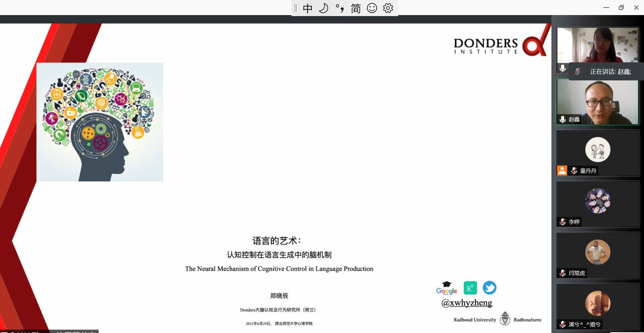Click the muted microphone icon in speaking banner

tap(577, 71)
